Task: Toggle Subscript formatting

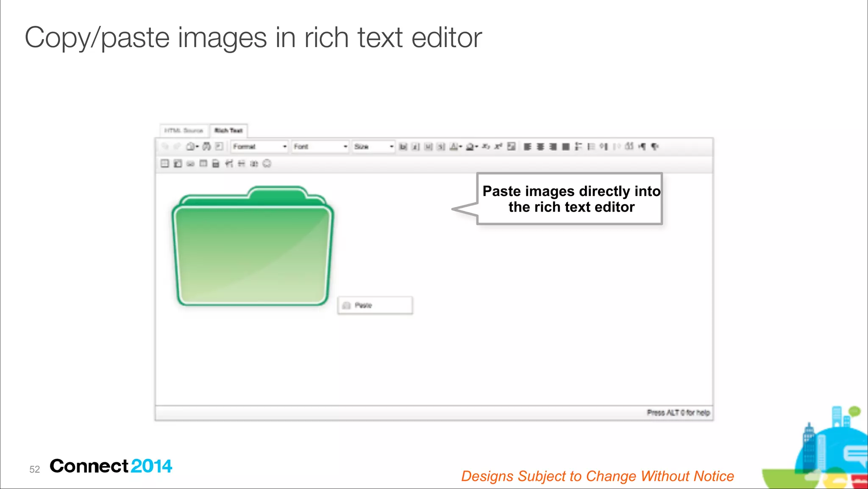Action: click(x=486, y=147)
